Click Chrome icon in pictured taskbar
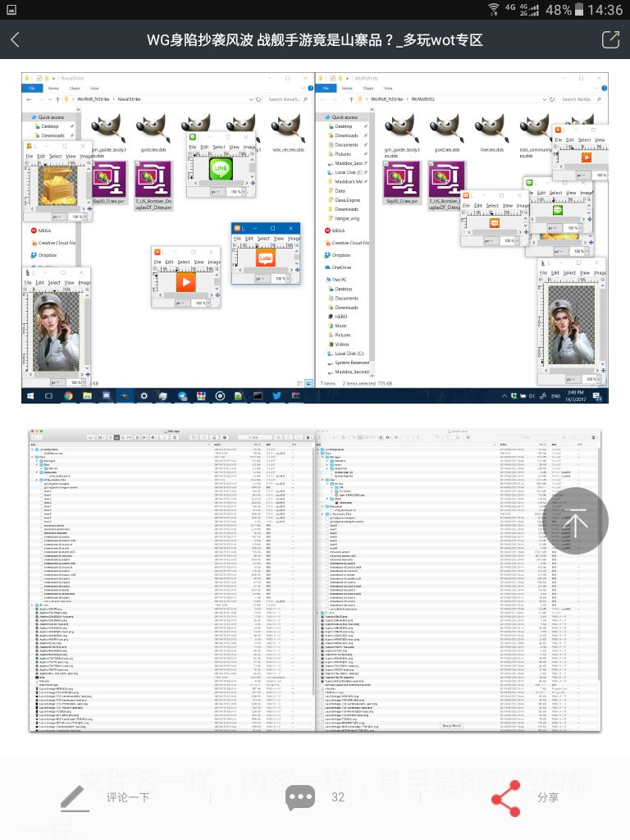This screenshot has width=630, height=840. (x=68, y=396)
